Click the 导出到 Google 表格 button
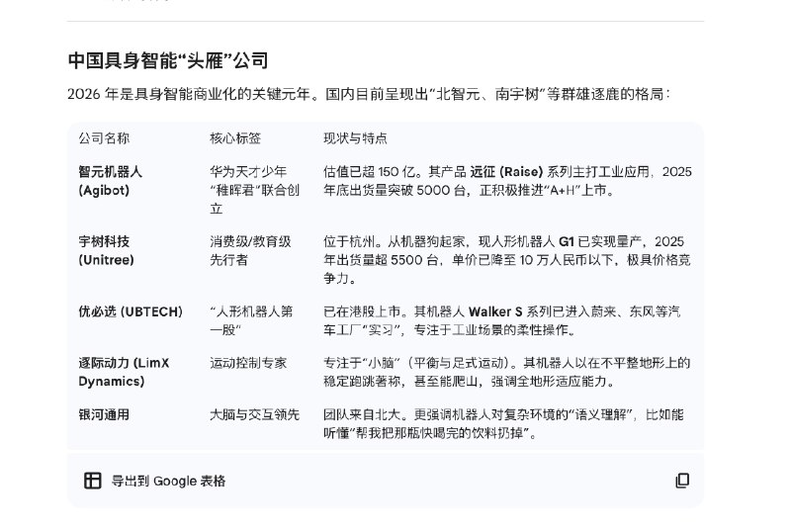Image resolution: width=791 pixels, height=532 pixels. click(154, 481)
